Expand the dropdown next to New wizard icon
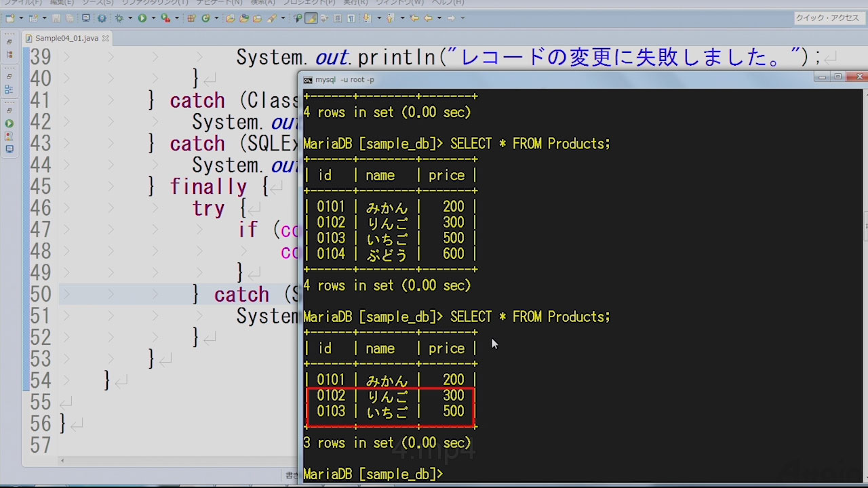This screenshot has width=868, height=488. [x=21, y=18]
